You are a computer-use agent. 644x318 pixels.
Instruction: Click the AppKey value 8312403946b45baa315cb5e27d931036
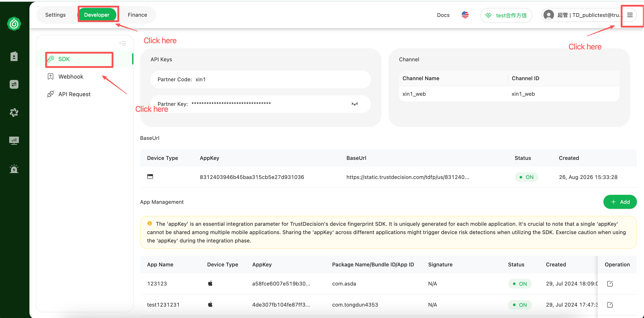point(252,177)
